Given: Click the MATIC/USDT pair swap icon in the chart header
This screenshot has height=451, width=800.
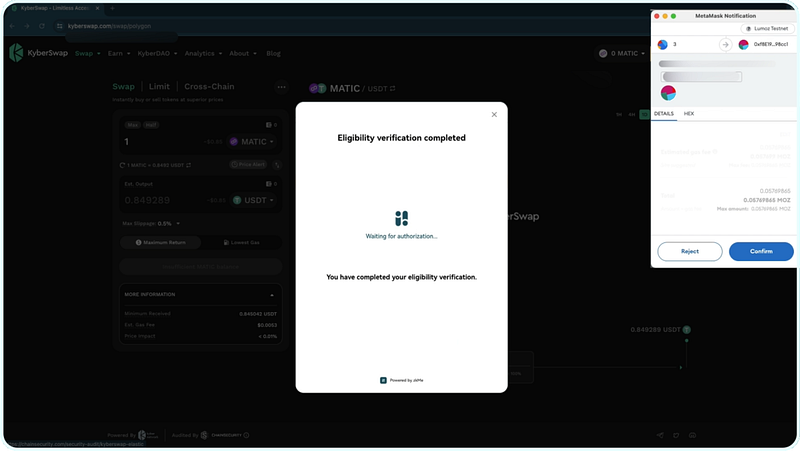Looking at the screenshot, I should [392, 89].
